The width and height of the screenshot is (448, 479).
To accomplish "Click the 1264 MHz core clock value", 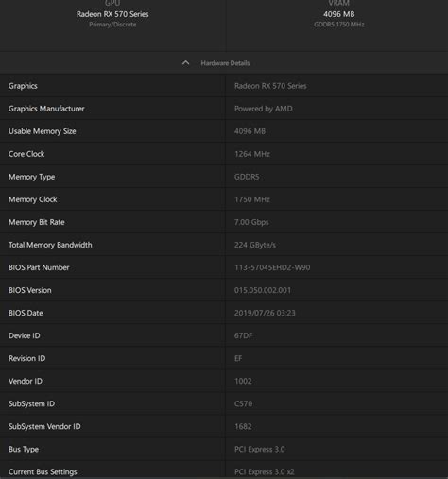I will point(252,154).
